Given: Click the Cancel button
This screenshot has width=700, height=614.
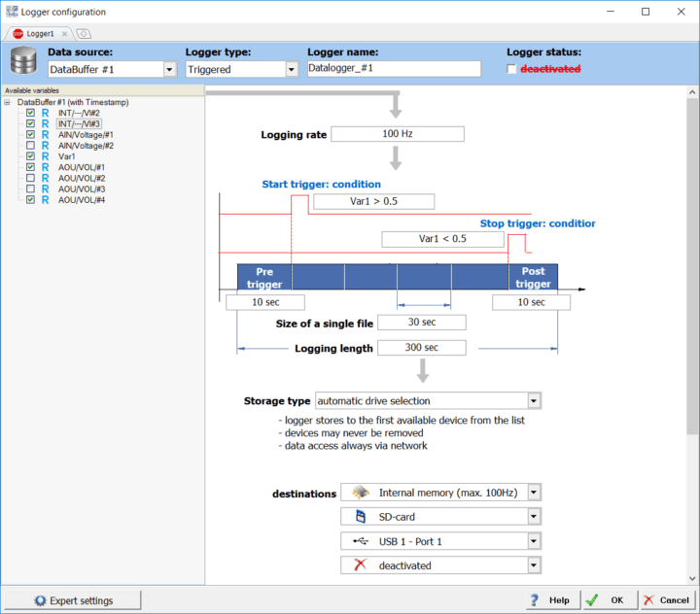Looking at the screenshot, I should 668,600.
